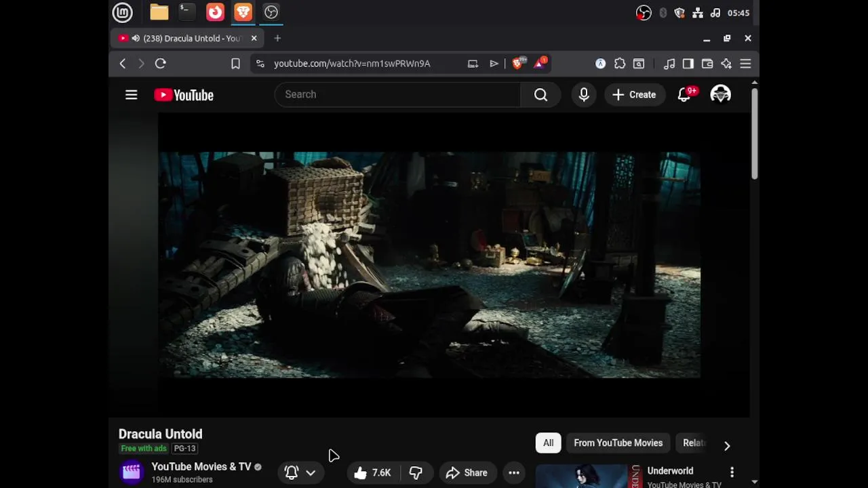Open the YouTube Movies & TV channel name

tap(201, 466)
